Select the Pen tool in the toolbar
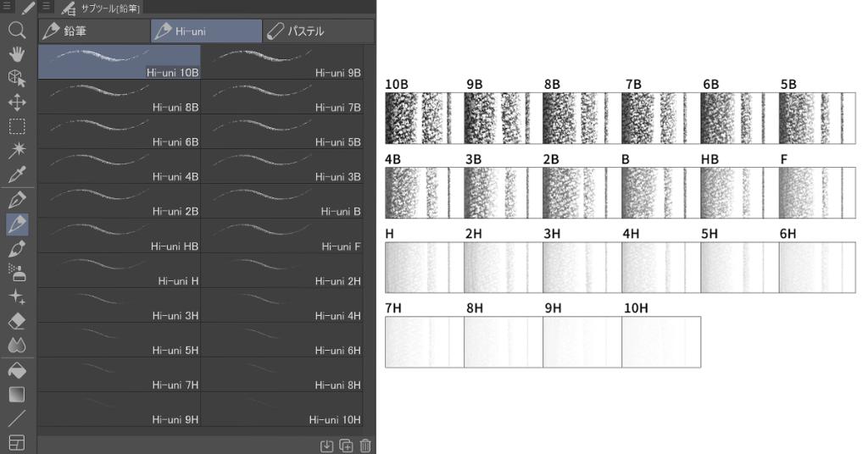Screen dimensions: 868x454 17,200
